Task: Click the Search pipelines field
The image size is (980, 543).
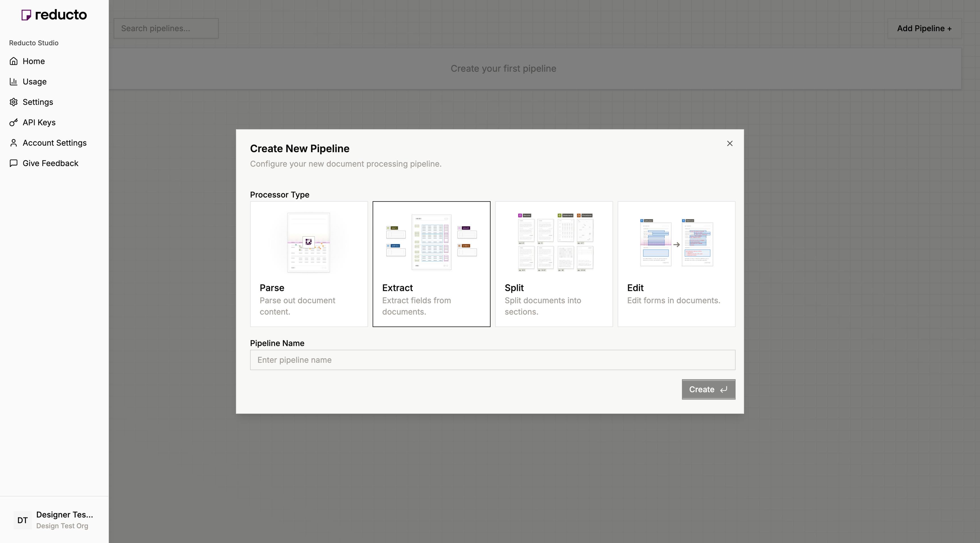Action: pos(166,29)
